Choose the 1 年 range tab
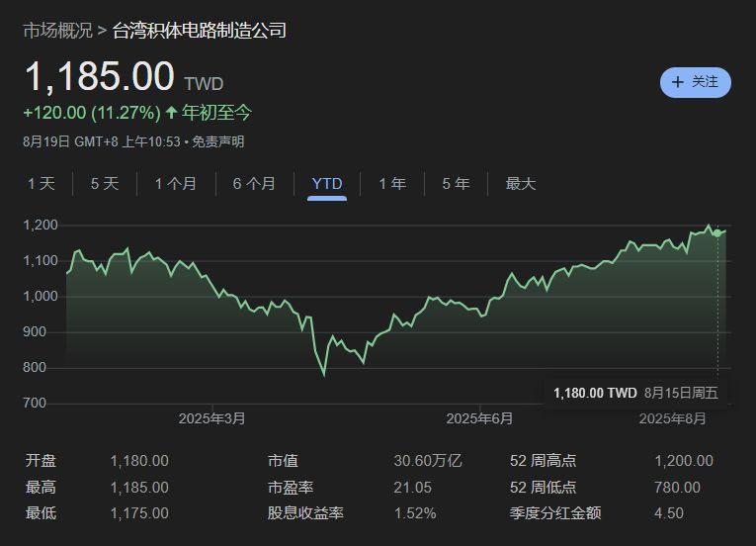Viewport: 756px width, 546px height. click(392, 183)
